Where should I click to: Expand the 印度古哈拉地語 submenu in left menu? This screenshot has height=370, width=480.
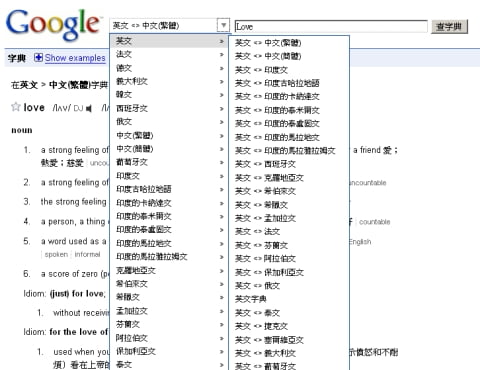pos(169,189)
